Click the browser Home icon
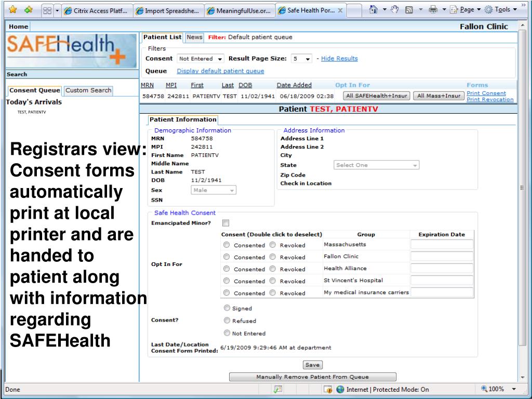The image size is (532, 399). click(x=373, y=10)
